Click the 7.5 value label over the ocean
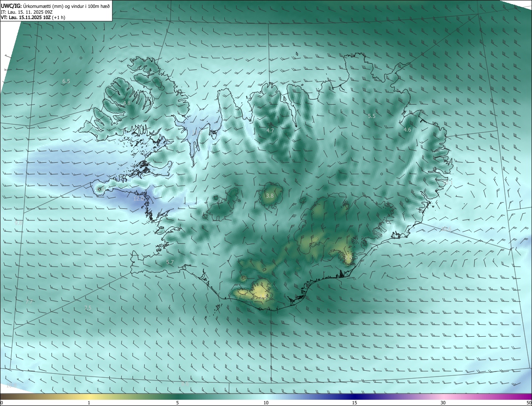This screenshot has width=532, height=406. (88, 308)
